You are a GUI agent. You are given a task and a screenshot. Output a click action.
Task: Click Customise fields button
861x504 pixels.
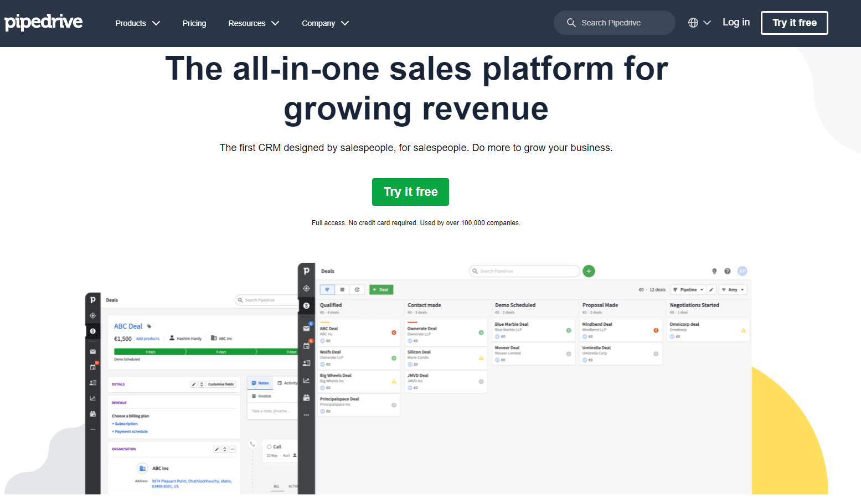tap(221, 384)
